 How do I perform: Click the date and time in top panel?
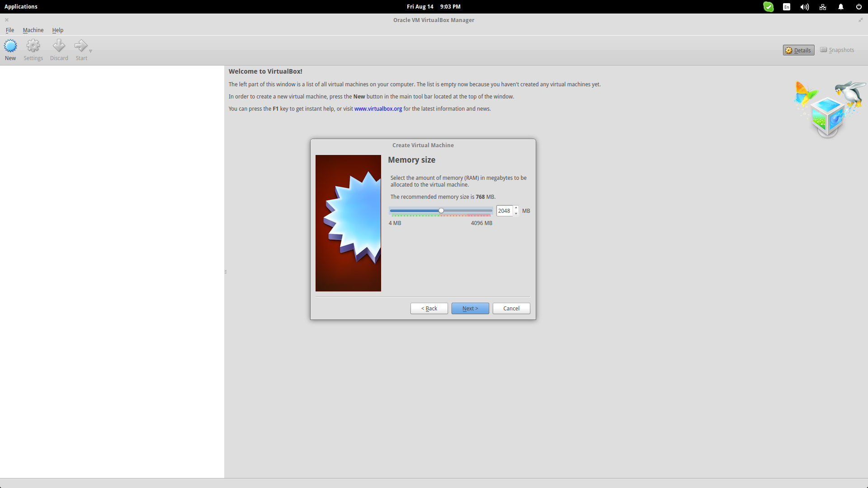coord(434,7)
